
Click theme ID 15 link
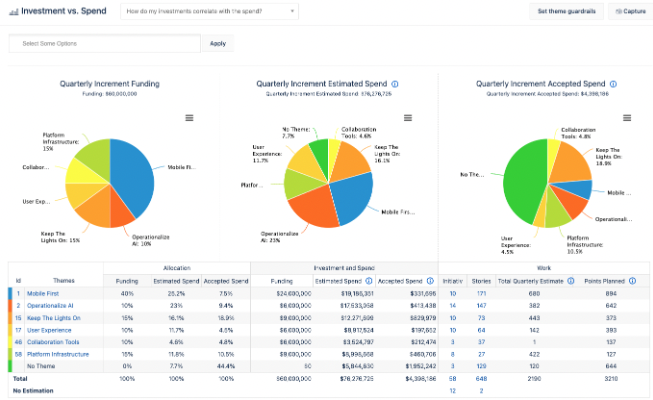[18, 318]
